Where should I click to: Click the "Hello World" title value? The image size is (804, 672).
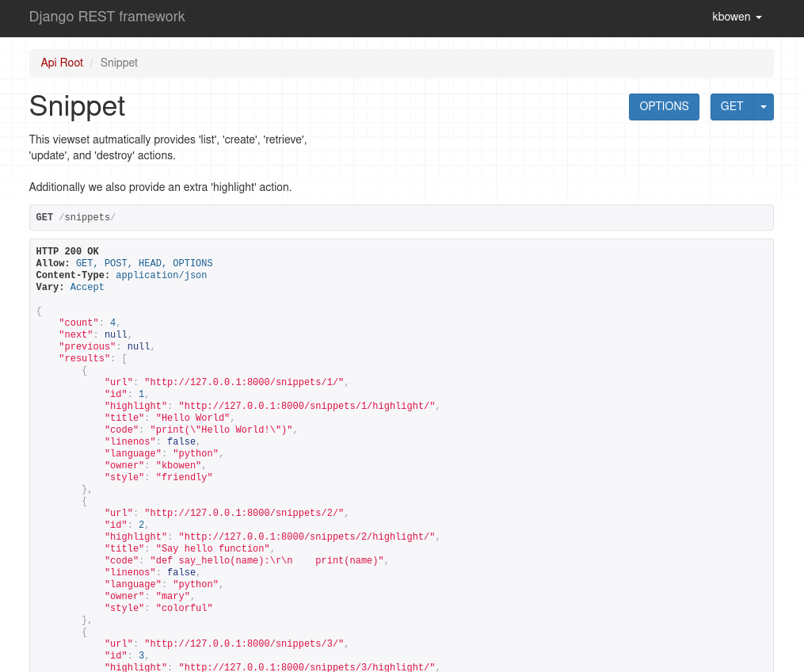point(192,418)
